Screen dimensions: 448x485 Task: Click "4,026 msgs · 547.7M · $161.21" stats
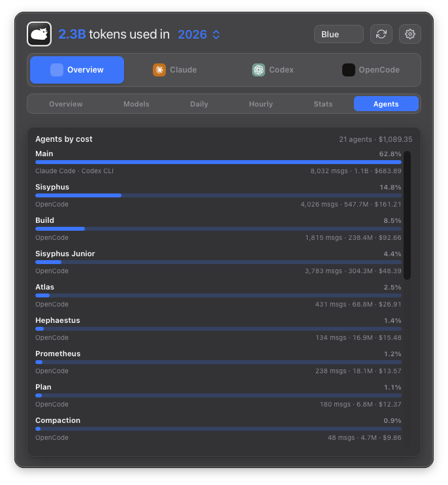click(x=351, y=205)
